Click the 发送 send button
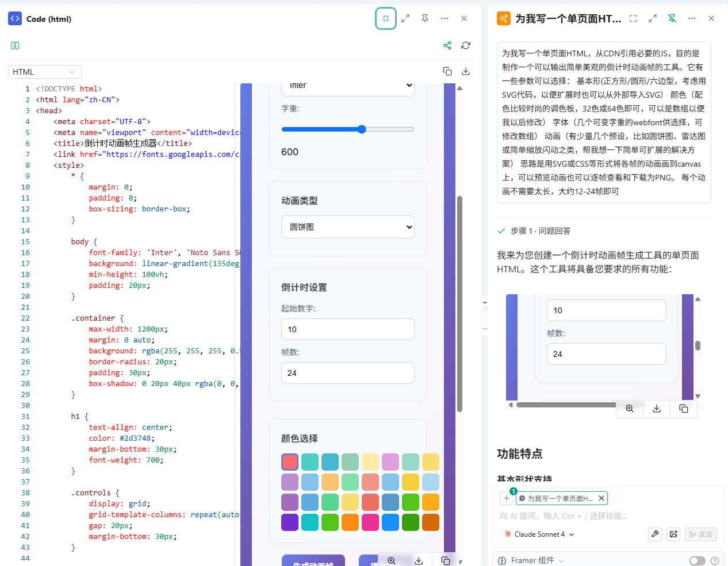The image size is (728, 566). [x=701, y=534]
